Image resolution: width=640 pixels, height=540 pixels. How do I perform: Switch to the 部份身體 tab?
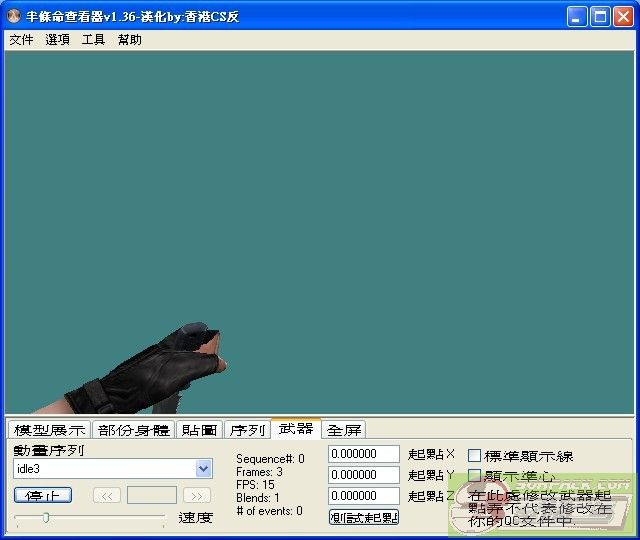pyautogui.click(x=133, y=429)
